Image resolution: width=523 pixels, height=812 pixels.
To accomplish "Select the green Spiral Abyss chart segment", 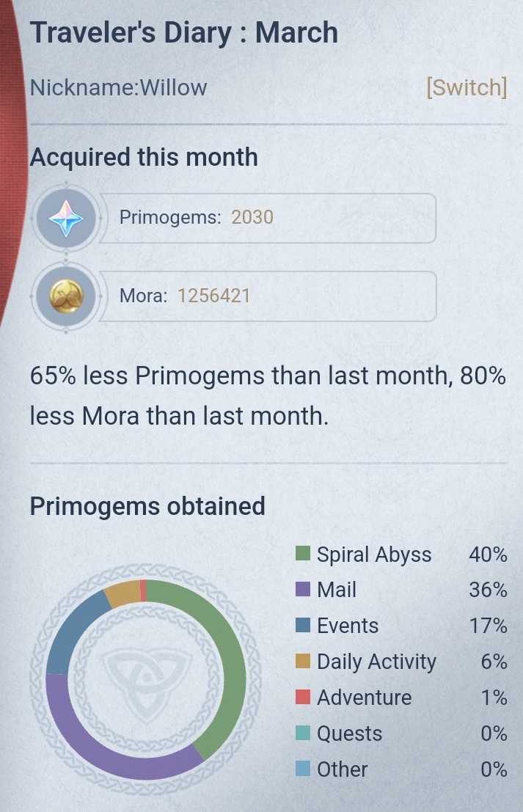I will (x=231, y=660).
